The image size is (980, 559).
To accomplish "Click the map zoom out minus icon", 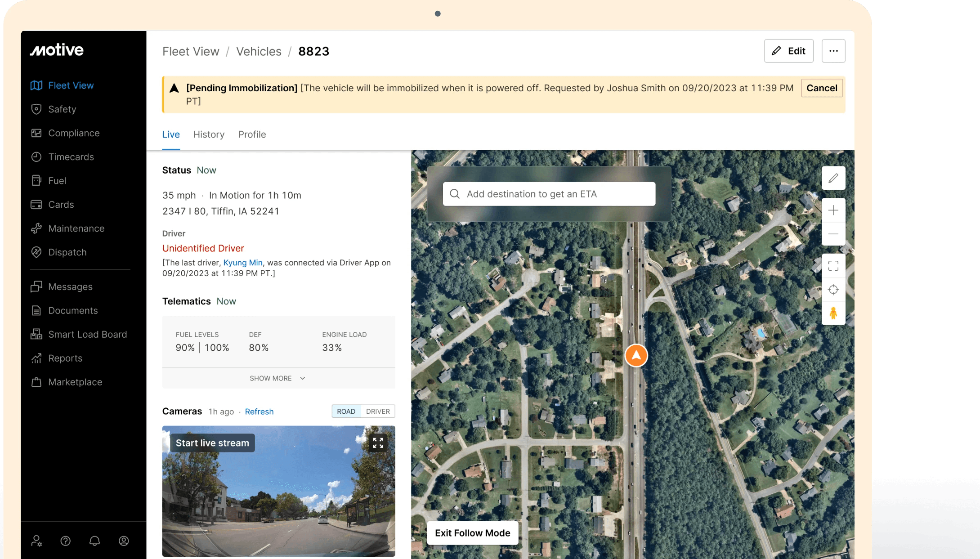I will [x=833, y=234].
